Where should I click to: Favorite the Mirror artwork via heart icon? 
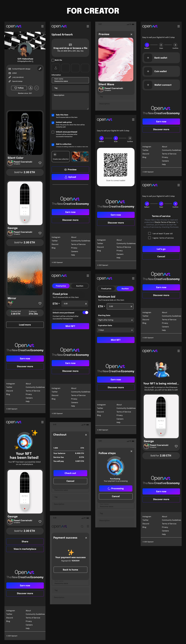[40, 304]
